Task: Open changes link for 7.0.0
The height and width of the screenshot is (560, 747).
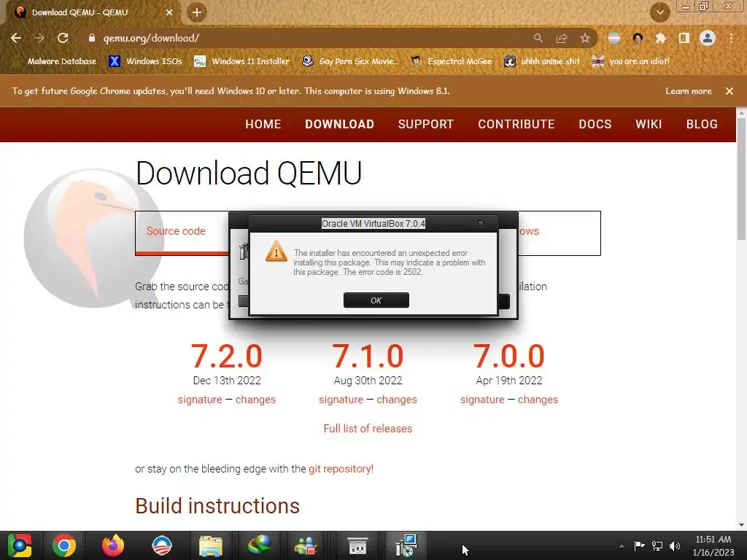Action: pos(538,400)
